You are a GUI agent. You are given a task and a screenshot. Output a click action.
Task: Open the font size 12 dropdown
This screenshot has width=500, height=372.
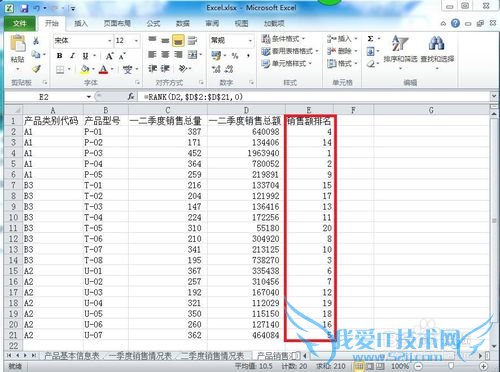point(136,41)
